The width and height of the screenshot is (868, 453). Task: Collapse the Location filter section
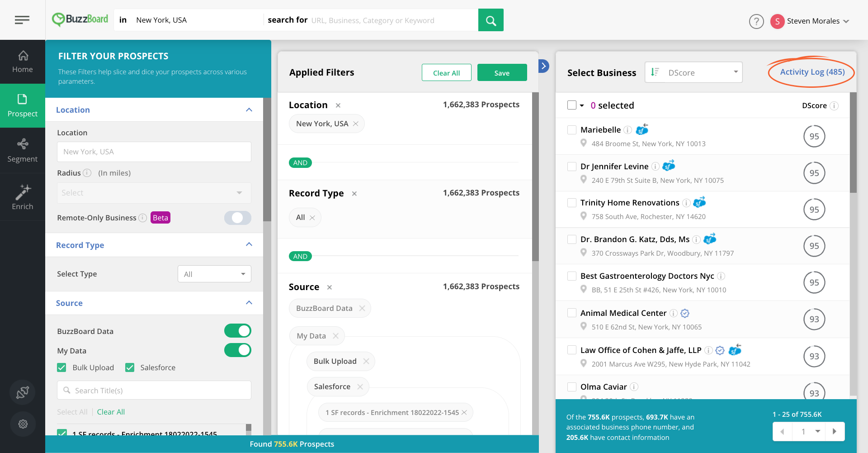pos(249,110)
